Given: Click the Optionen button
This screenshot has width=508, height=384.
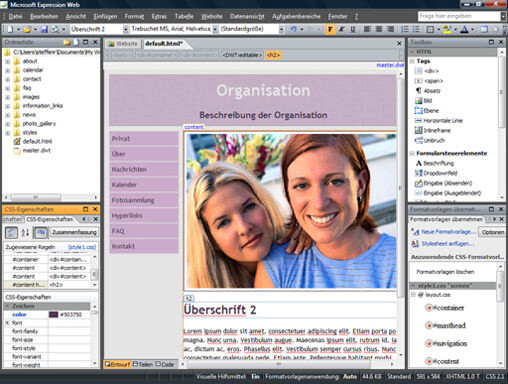Looking at the screenshot, I should point(492,232).
